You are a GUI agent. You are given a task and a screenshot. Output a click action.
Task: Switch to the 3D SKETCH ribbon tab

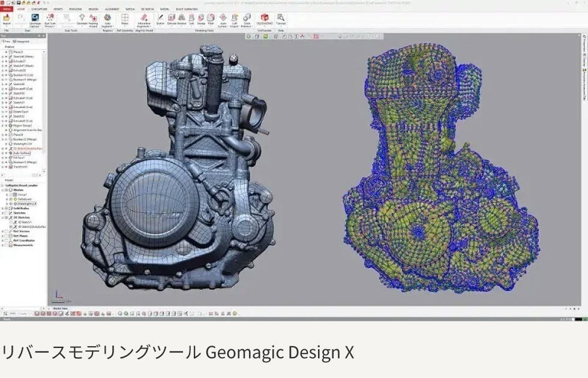click(148, 9)
